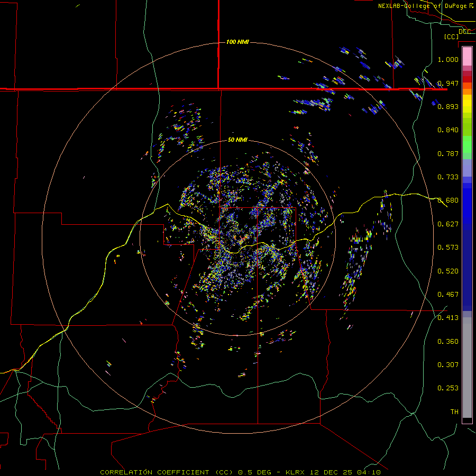Click the TH threshold label on the legend
Image resolution: width=476 pixels, height=476 pixels.
pos(454,412)
